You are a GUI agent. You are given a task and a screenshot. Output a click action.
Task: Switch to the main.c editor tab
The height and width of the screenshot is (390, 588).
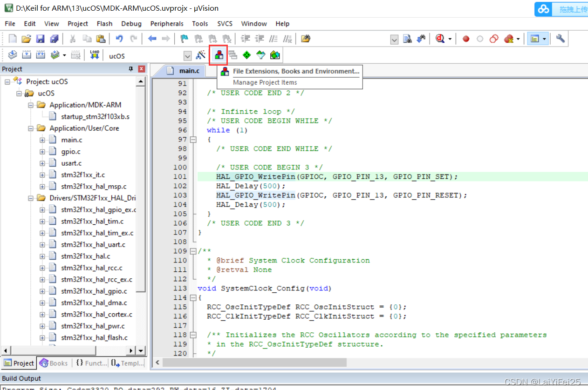click(x=185, y=71)
